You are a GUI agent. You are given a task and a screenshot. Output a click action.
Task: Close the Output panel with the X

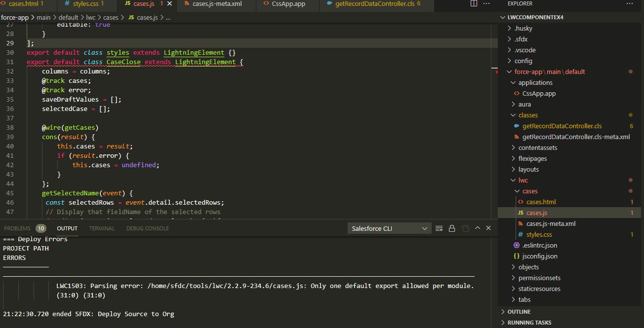(488, 228)
